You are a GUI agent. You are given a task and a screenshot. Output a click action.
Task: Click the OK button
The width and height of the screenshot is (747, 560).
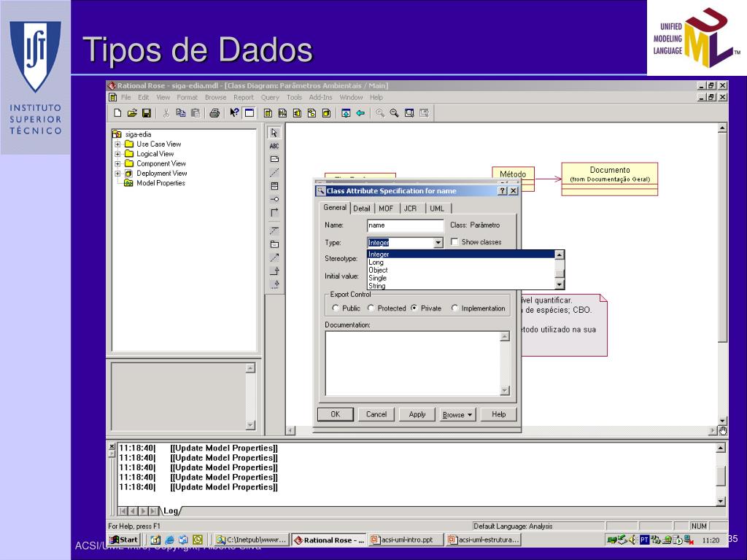coord(336,414)
